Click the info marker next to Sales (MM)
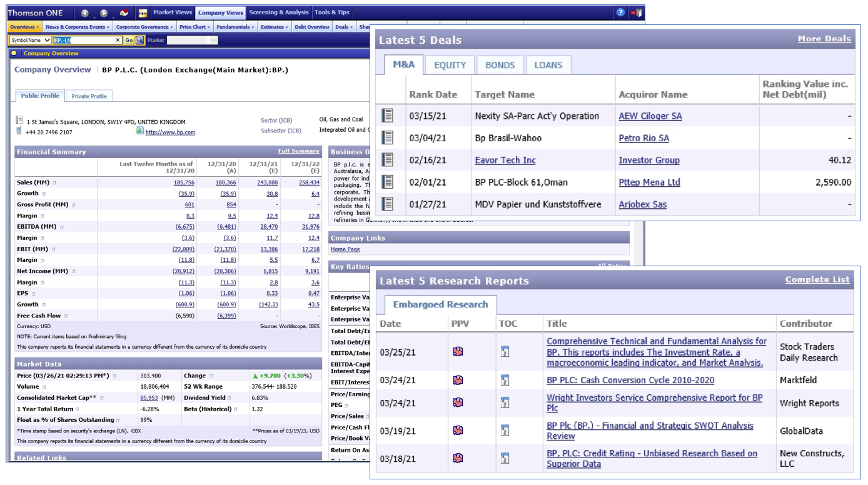This screenshot has height=485, width=868. tap(54, 182)
